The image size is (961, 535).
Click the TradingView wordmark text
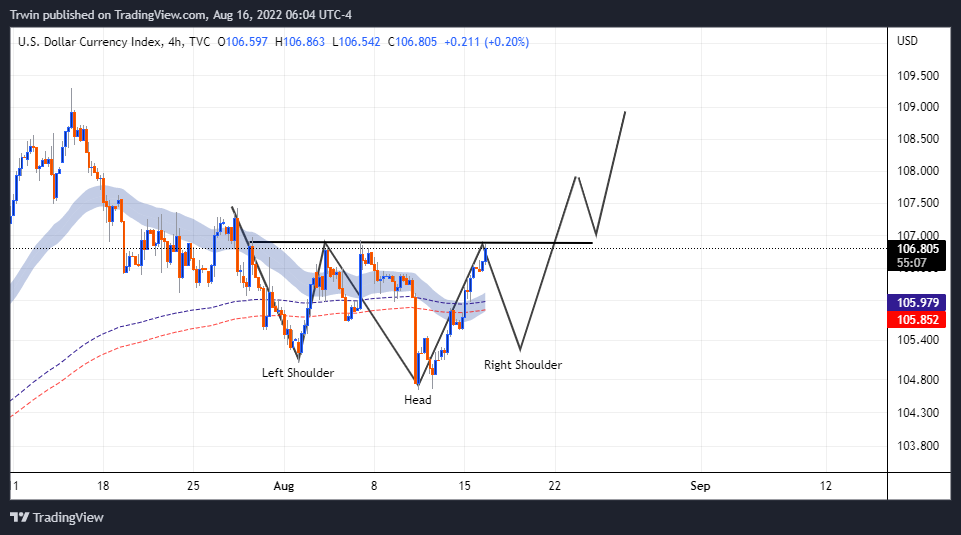pos(68,517)
